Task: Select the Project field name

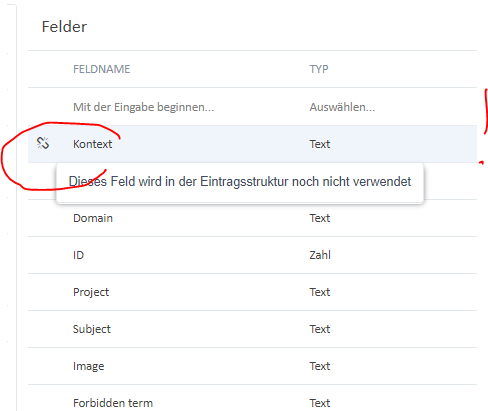Action: click(91, 292)
